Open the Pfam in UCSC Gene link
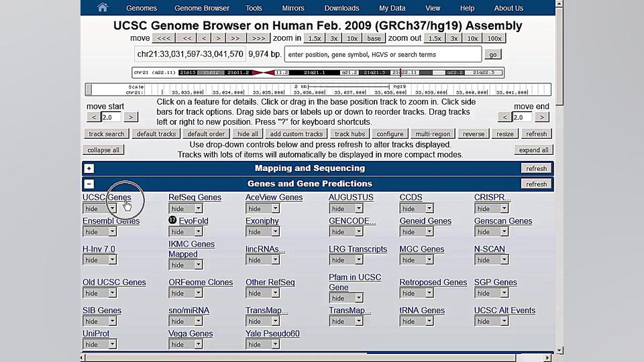This screenshot has height=362, width=644. (x=355, y=282)
